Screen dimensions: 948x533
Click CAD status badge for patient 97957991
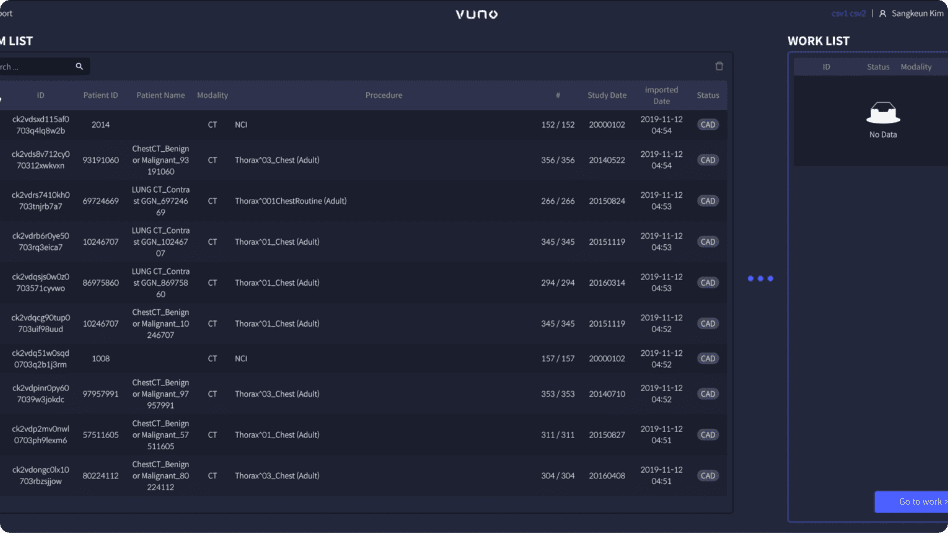point(708,394)
